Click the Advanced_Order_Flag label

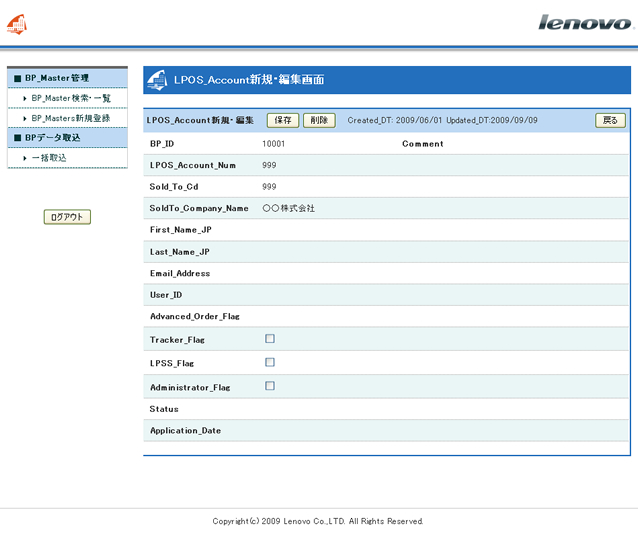194,317
